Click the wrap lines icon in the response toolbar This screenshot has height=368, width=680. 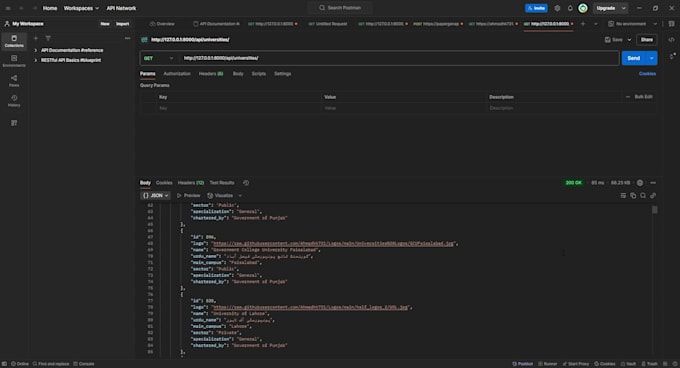point(623,196)
